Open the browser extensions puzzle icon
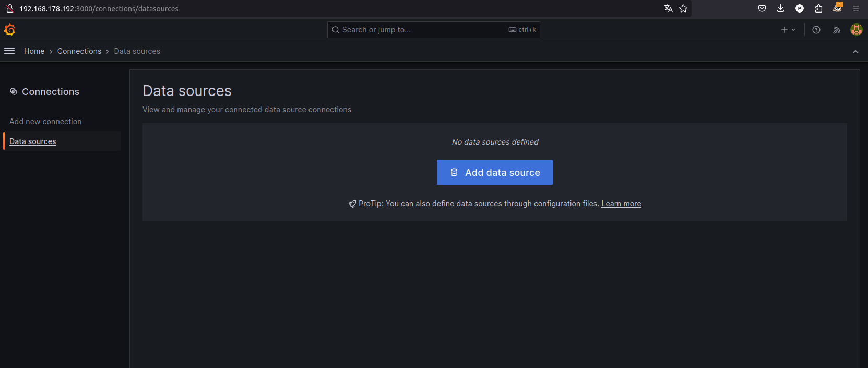Screen dimensions: 868x368 tap(818, 8)
